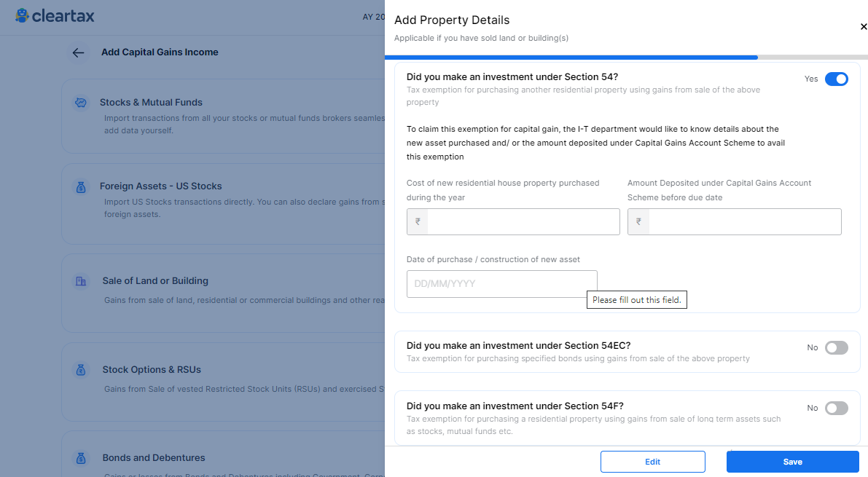Click the date of purchase DD/MM/YYYY field
This screenshot has height=477, width=868.
501,284
